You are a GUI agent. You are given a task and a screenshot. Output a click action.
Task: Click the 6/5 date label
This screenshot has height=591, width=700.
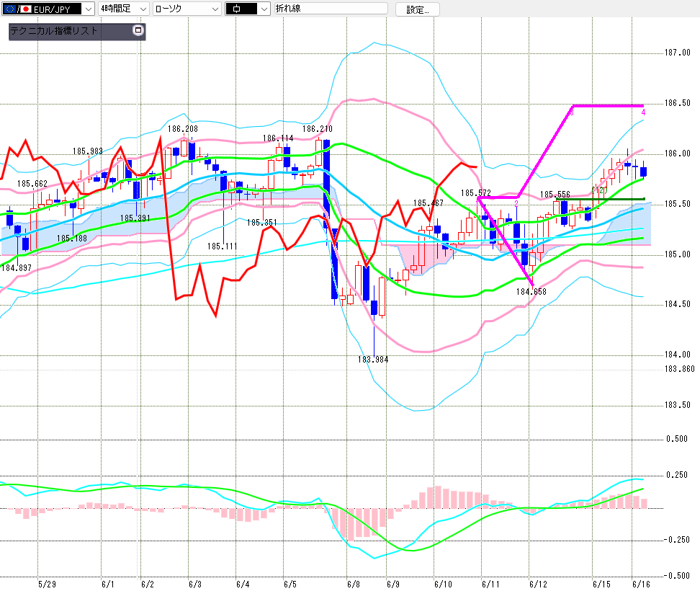pyautogui.click(x=290, y=585)
